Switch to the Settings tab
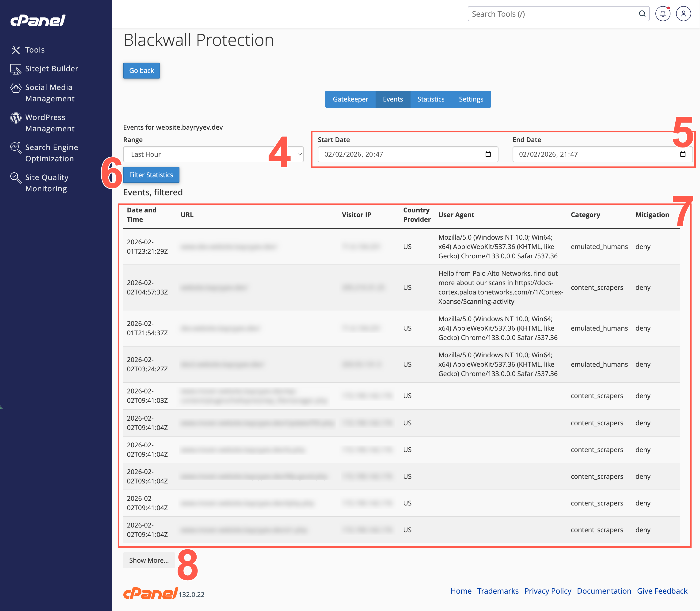 [471, 99]
